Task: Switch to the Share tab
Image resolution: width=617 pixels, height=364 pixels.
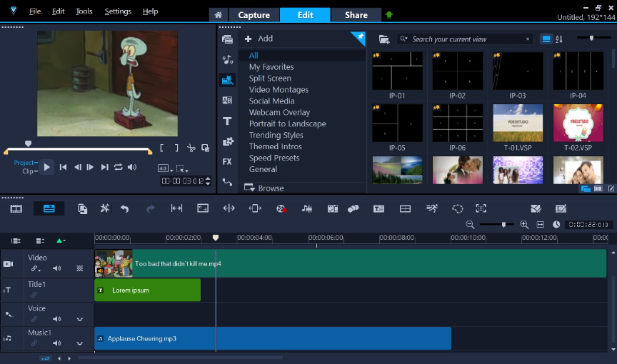Action: (x=356, y=15)
